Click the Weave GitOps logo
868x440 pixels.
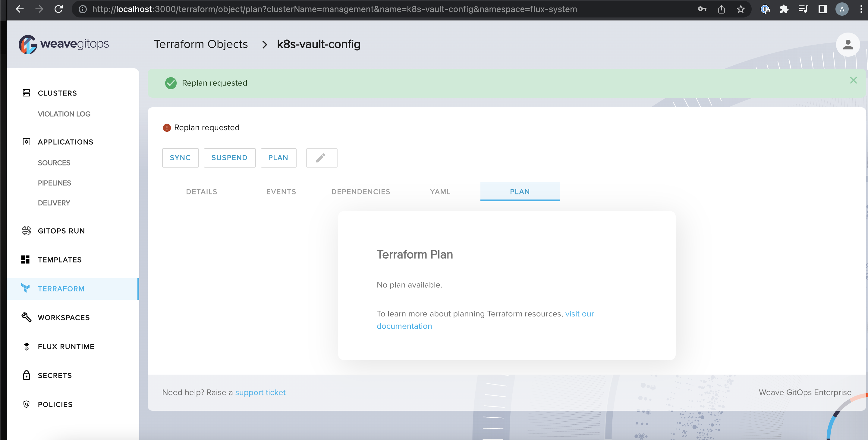tap(64, 44)
